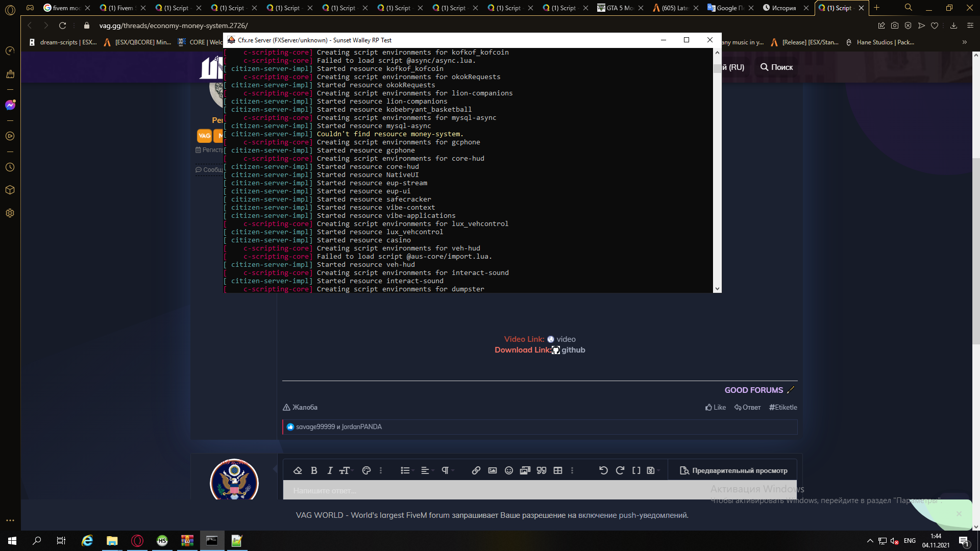980x551 pixels.
Task: Open settings gear in the sidebar
Action: coord(10,213)
